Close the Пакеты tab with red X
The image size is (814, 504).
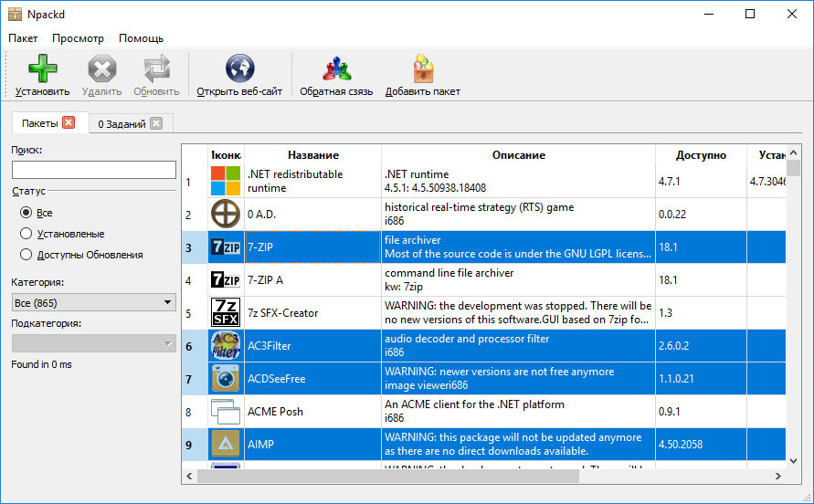69,122
